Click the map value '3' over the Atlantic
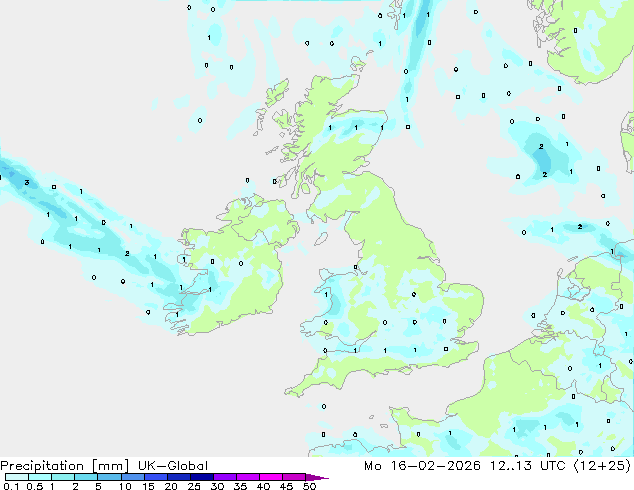This screenshot has width=634, height=490. click(27, 182)
